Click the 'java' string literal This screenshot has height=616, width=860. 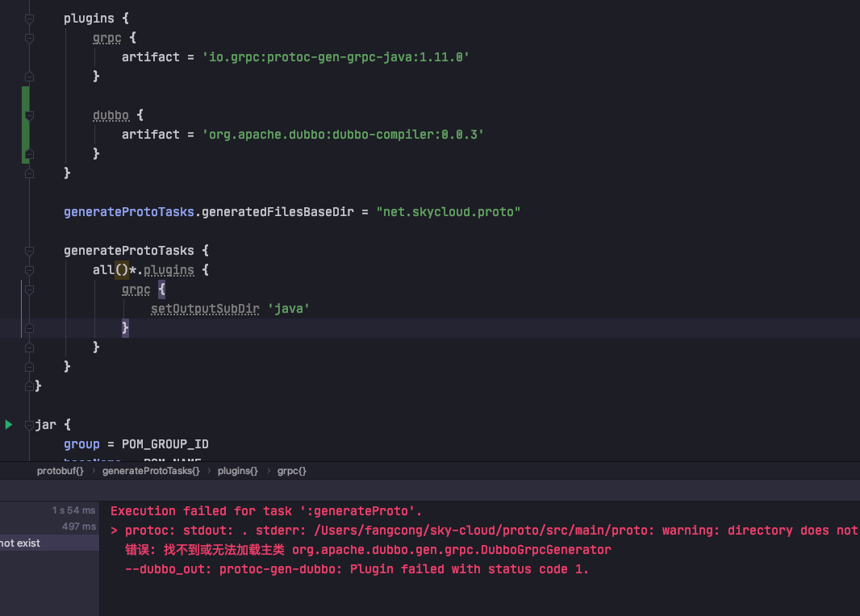tap(289, 309)
